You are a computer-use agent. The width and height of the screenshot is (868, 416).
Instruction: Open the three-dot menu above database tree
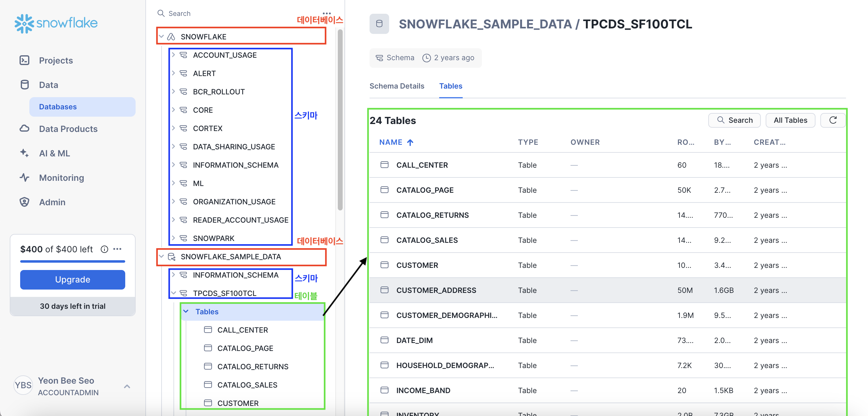[326, 13]
